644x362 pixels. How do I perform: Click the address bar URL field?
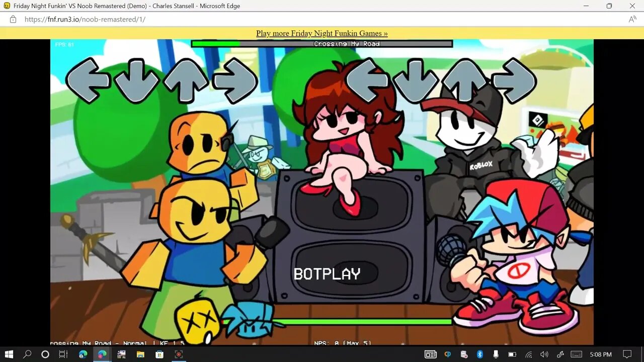pyautogui.click(x=322, y=19)
